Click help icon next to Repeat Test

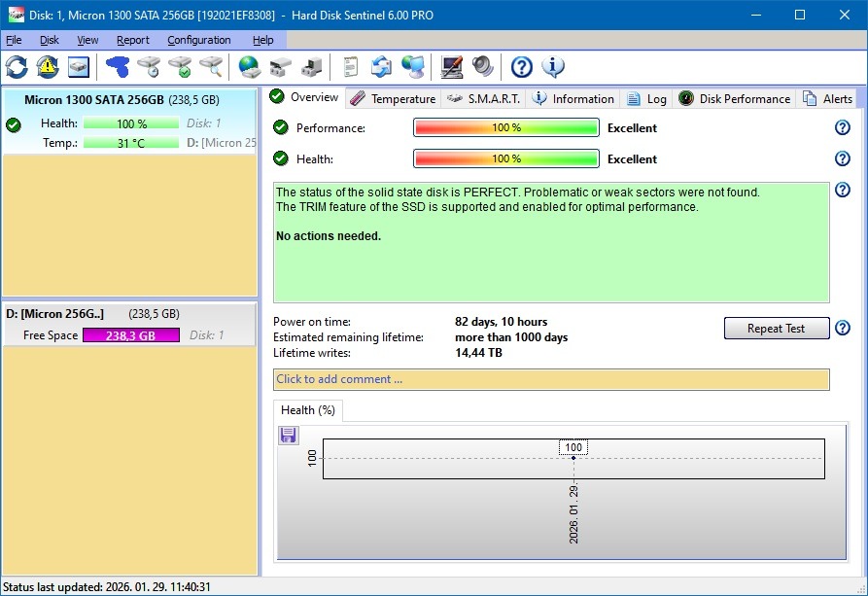[x=842, y=328]
